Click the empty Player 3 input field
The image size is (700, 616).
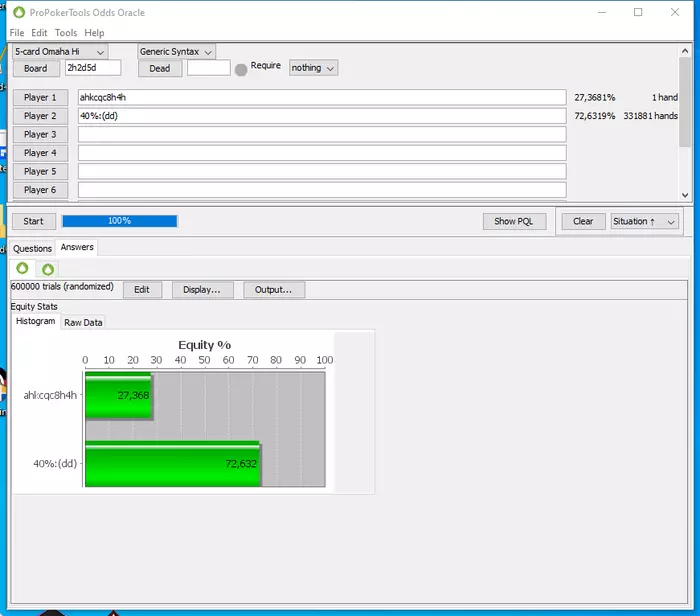coord(322,134)
